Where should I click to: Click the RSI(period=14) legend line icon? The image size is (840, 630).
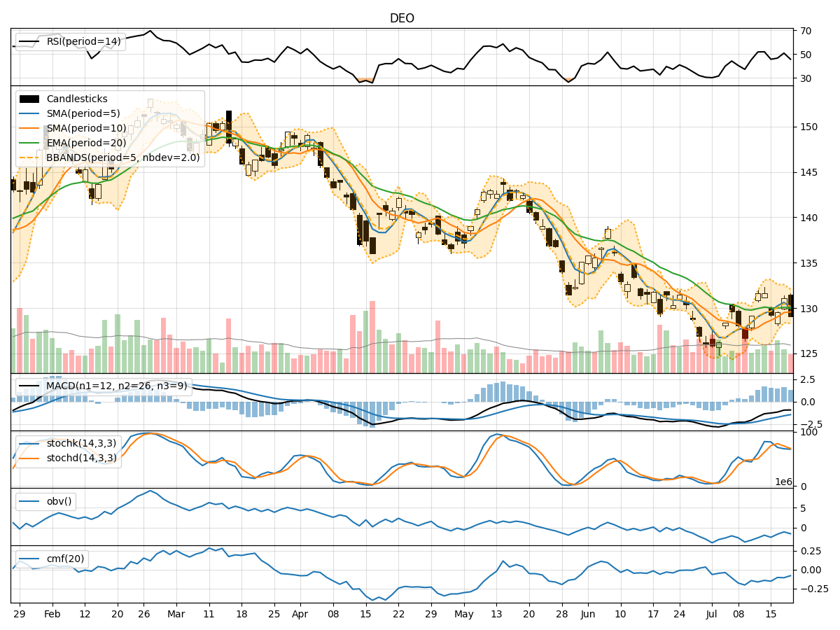coord(28,42)
